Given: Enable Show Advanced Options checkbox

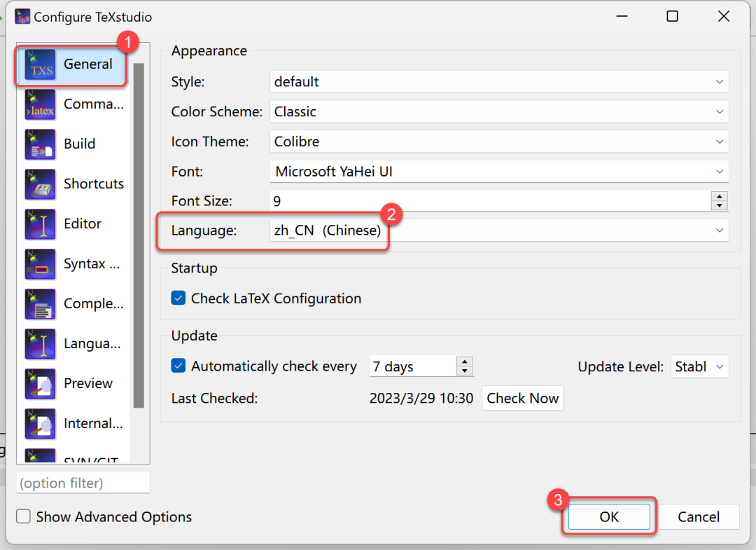Looking at the screenshot, I should pyautogui.click(x=24, y=517).
